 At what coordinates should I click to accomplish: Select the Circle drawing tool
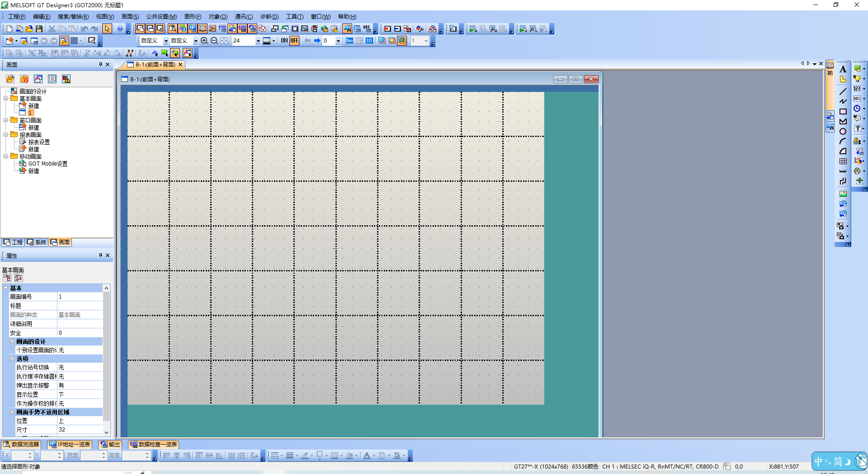tap(843, 132)
